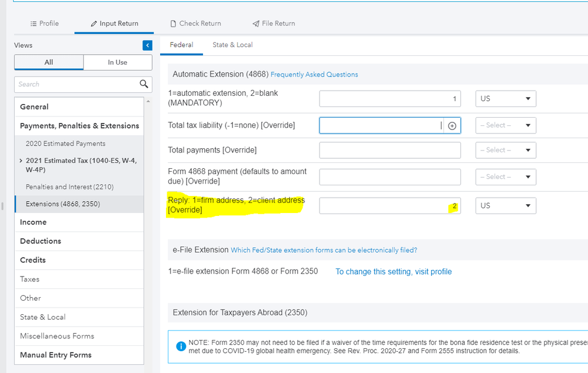Viewport: 588px width, 373px height.
Task: Select the All views filter
Action: (x=49, y=62)
